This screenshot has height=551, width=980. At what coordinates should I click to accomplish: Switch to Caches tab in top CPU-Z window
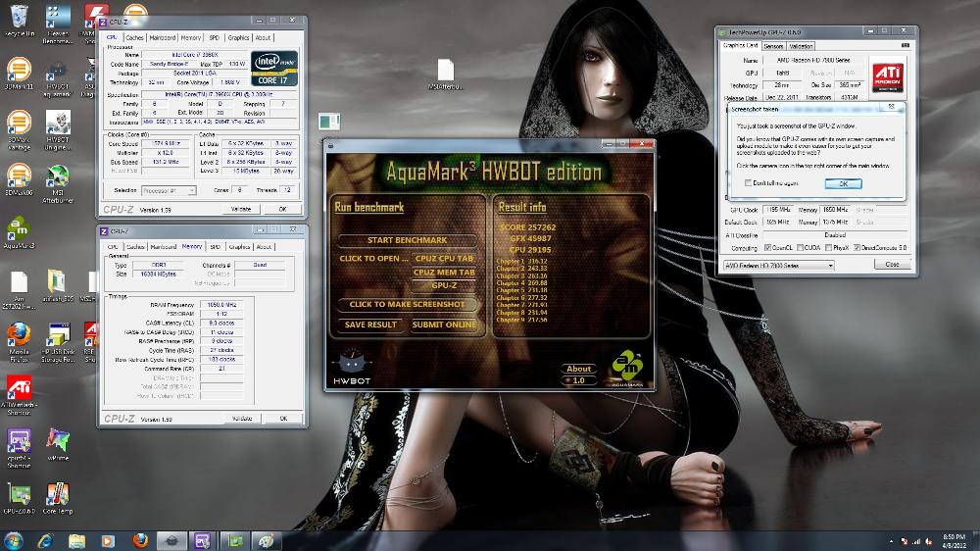click(134, 37)
